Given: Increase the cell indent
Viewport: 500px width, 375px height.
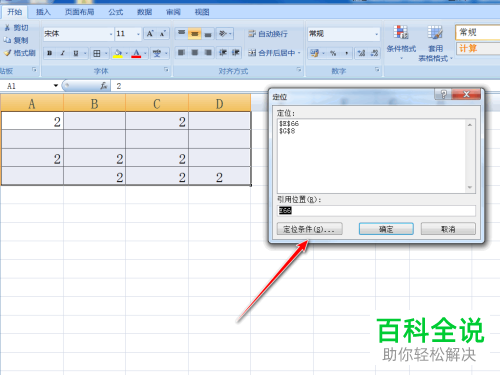Looking at the screenshot, I should pos(235,53).
